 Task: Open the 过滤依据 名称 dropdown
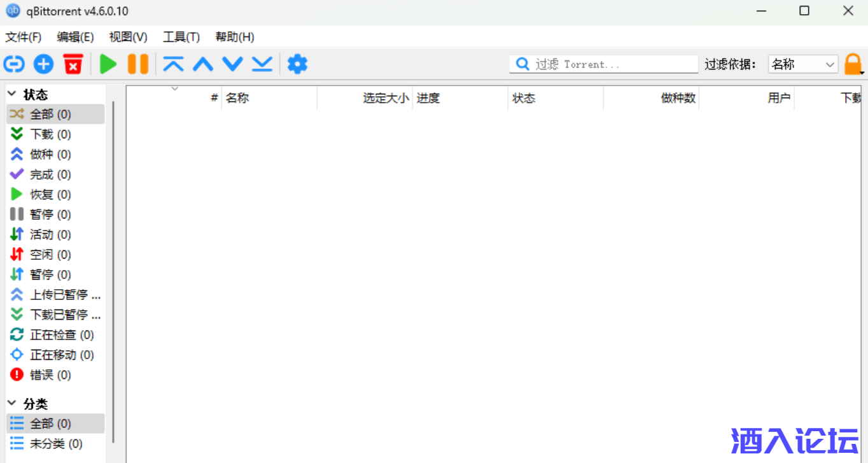pyautogui.click(x=802, y=64)
